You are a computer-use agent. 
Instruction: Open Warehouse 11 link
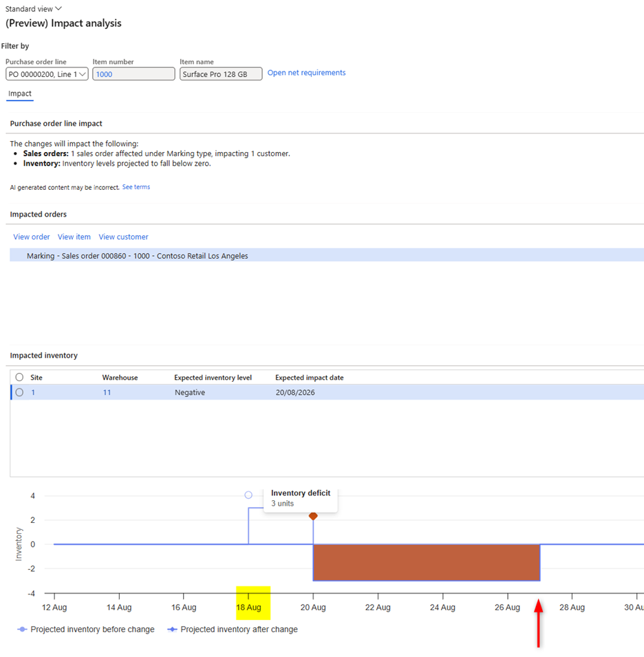[107, 393]
